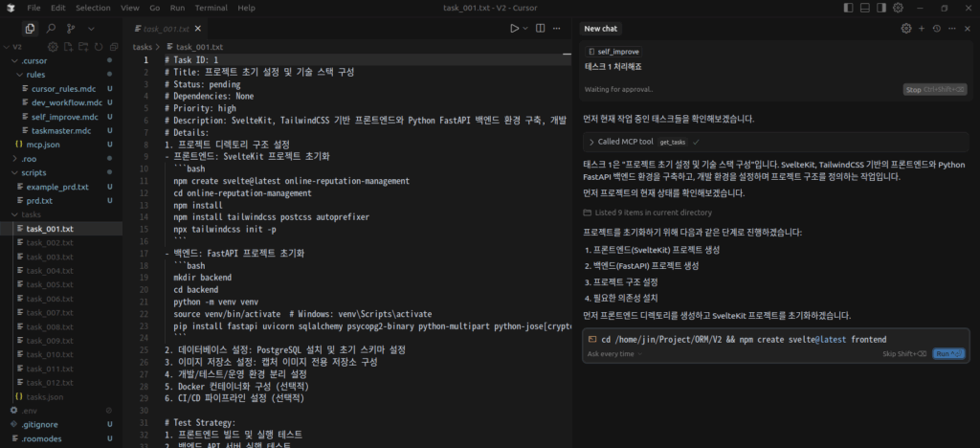Toggle the AI pane layout icon
980x448 pixels.
click(x=881, y=8)
